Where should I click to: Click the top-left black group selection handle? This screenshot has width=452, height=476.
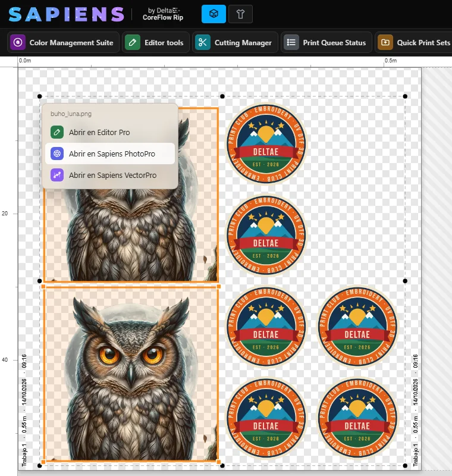[x=39, y=96]
